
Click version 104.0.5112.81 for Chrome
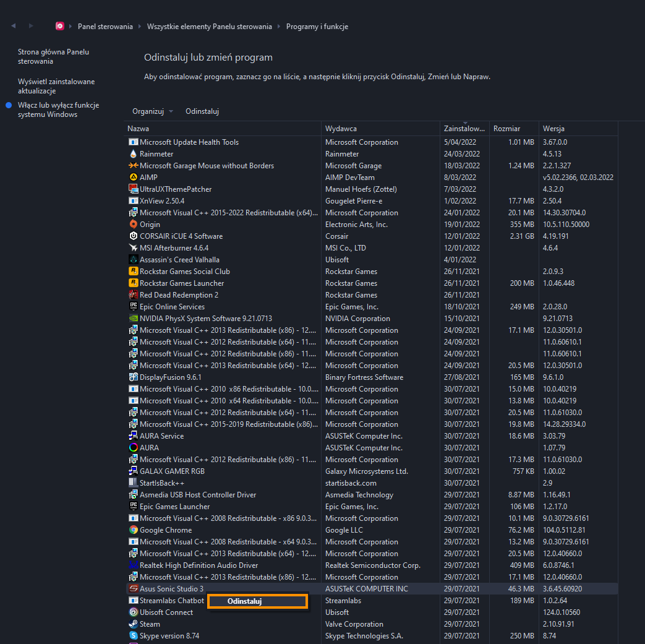coord(564,530)
